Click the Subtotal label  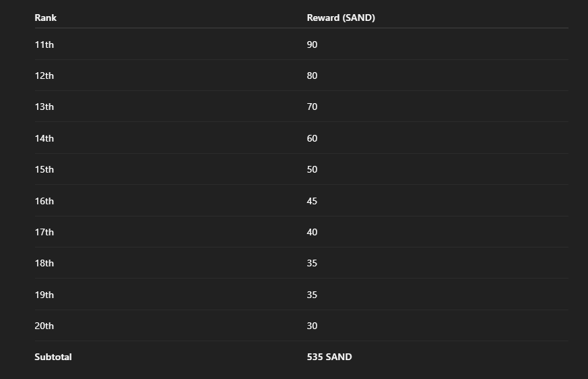coord(53,357)
